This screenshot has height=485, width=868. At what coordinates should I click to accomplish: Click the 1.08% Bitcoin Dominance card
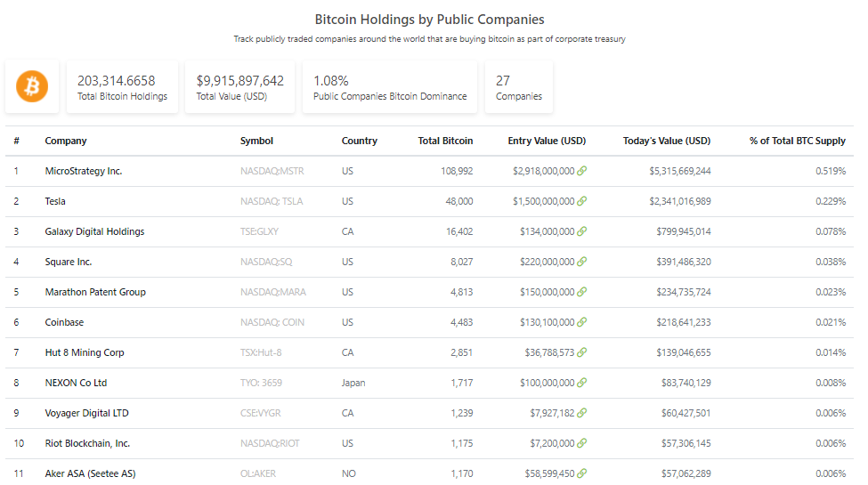[x=390, y=87]
